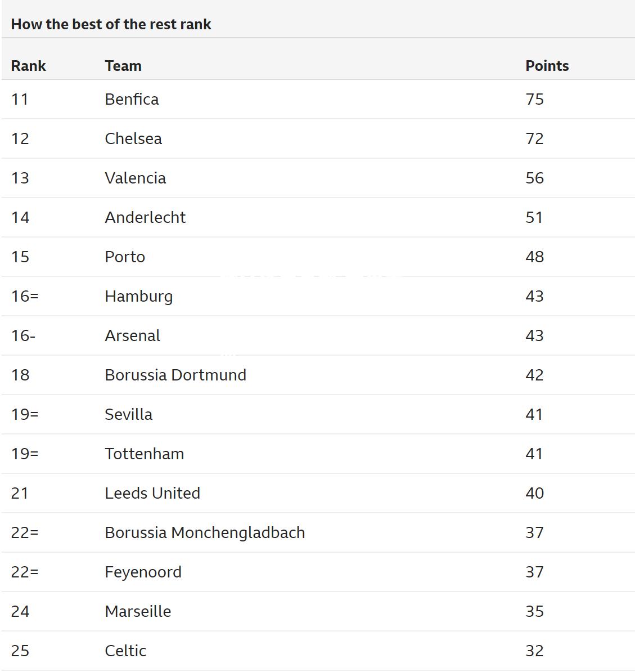The image size is (635, 672).
Task: Select the Benfica team name
Action: coord(132,99)
